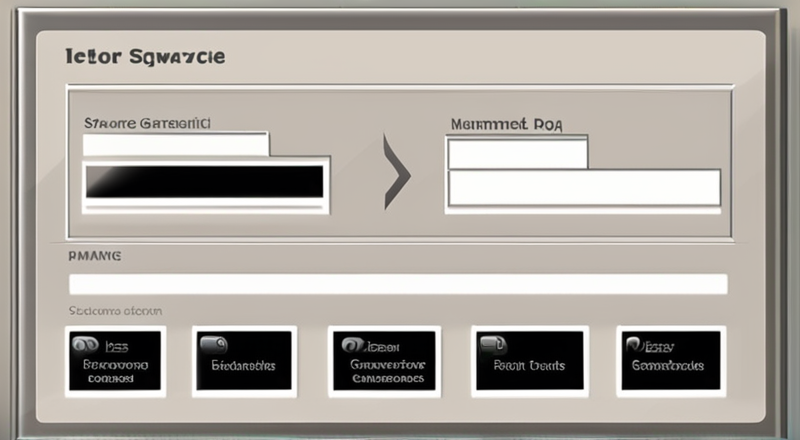This screenshot has width=800, height=440.
Task: Click the "Ietor Sgwaxcie" dialog title
Action: (145, 56)
